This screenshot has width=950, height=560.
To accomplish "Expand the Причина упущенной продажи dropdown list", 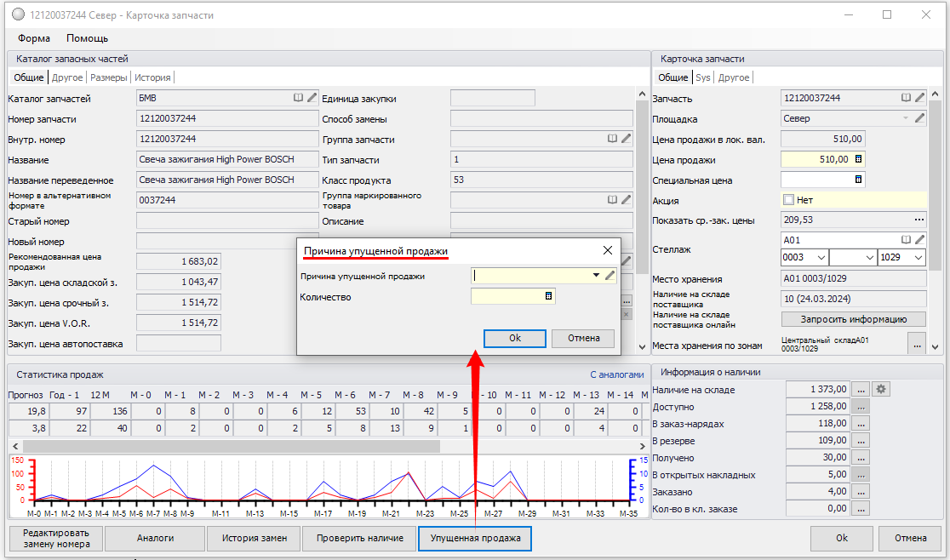I will [x=596, y=276].
